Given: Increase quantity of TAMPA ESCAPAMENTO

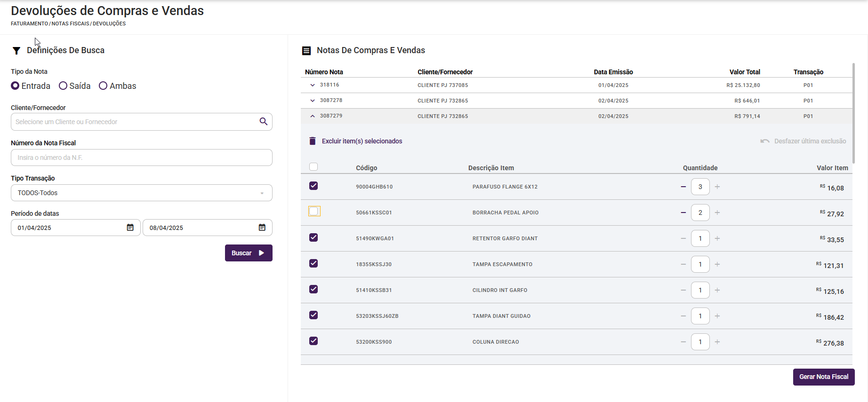Looking at the screenshot, I should 717,264.
